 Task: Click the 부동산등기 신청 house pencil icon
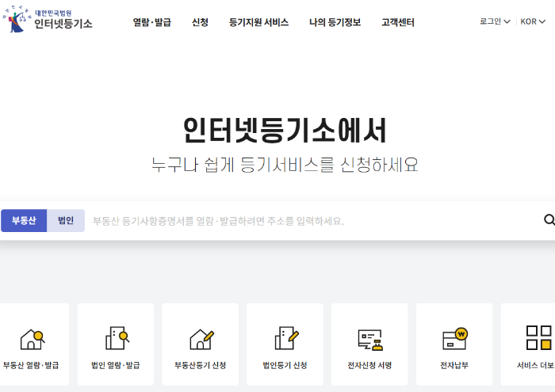(x=201, y=339)
